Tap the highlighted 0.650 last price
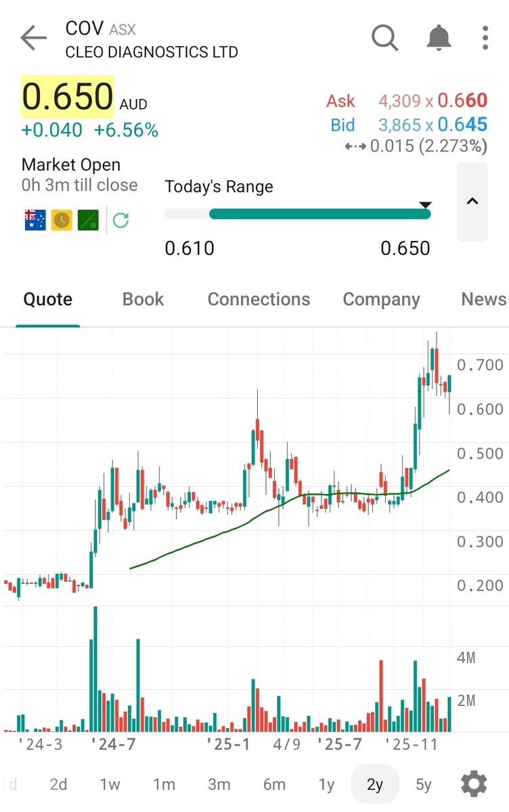The image size is (509, 812). [68, 95]
